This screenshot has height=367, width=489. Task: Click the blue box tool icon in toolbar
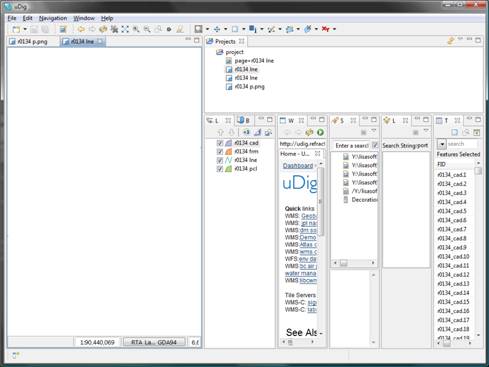click(x=235, y=29)
